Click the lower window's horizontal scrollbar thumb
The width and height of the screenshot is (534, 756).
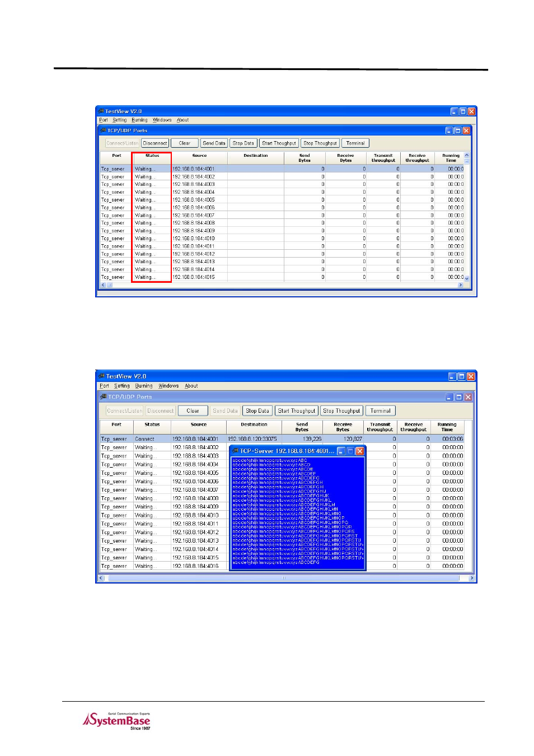283,578
